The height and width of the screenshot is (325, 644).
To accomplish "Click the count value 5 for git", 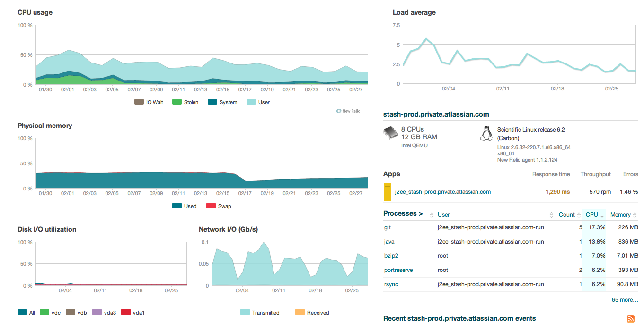I will pos(581,227).
